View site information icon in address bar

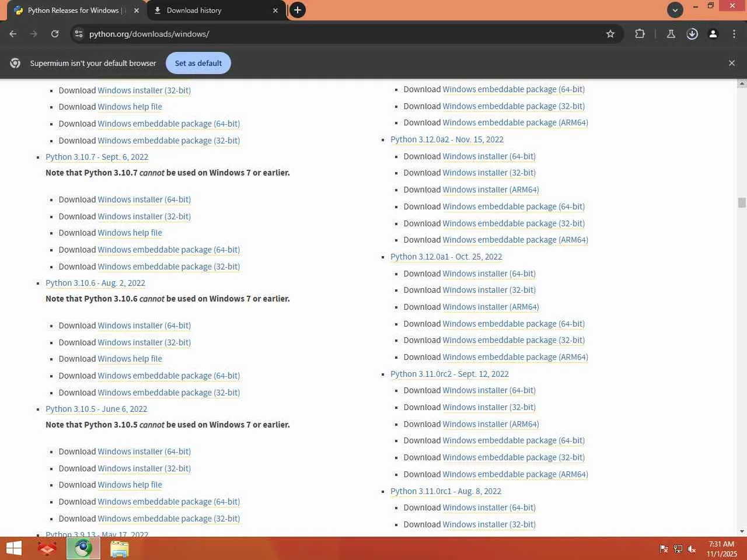point(79,34)
